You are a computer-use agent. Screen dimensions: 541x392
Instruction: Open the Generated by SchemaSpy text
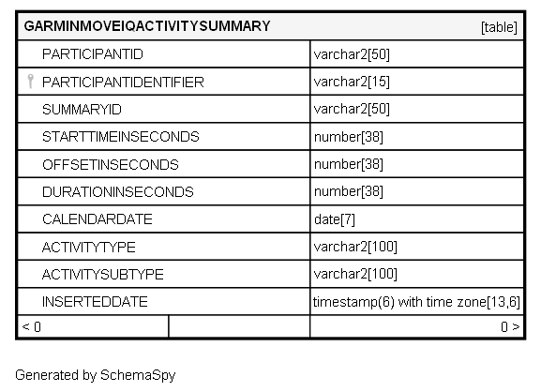pos(96,375)
